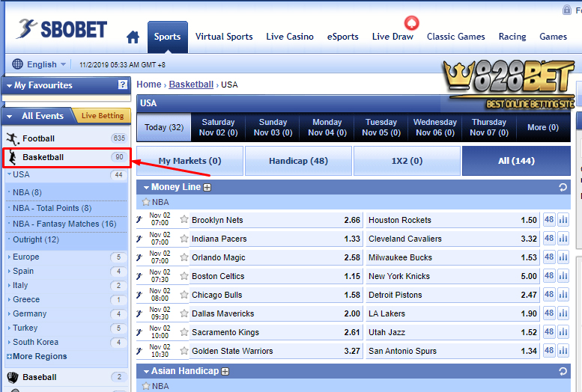Click the Football sport icon

pos(12,138)
